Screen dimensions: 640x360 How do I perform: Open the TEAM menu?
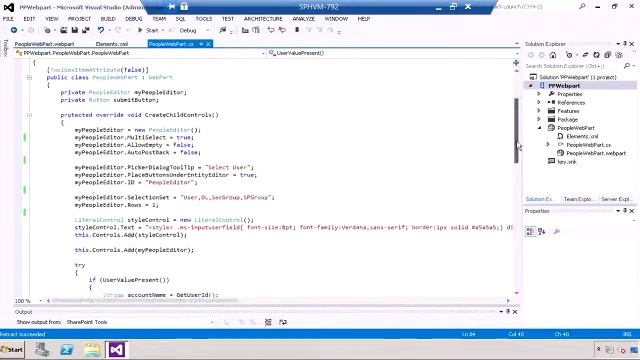pyautogui.click(x=159, y=19)
